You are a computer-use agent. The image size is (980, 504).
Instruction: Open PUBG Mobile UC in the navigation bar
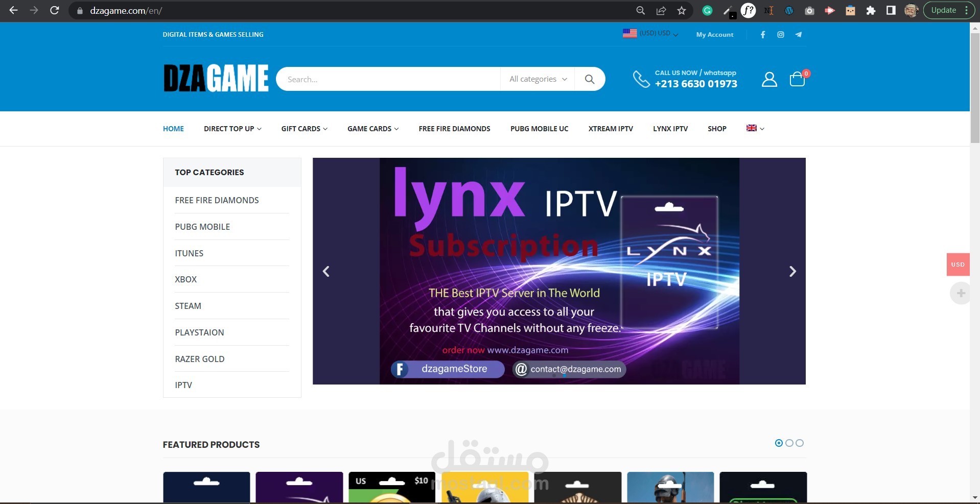pos(539,129)
